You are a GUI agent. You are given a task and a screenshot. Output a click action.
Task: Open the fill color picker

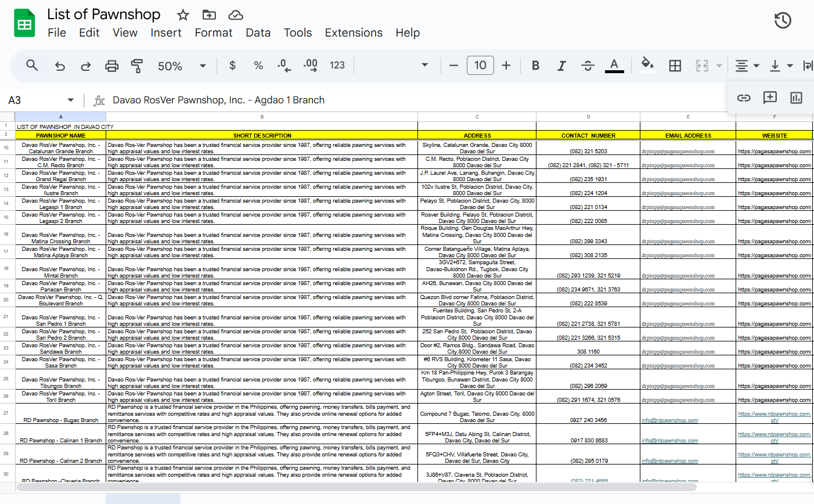[647, 64]
